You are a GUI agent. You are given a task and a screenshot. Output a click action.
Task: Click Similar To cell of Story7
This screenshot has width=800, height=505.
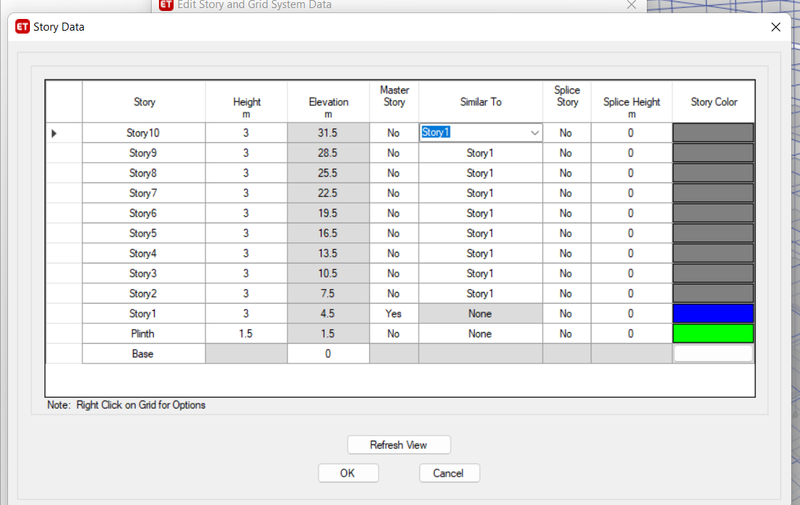(x=481, y=193)
